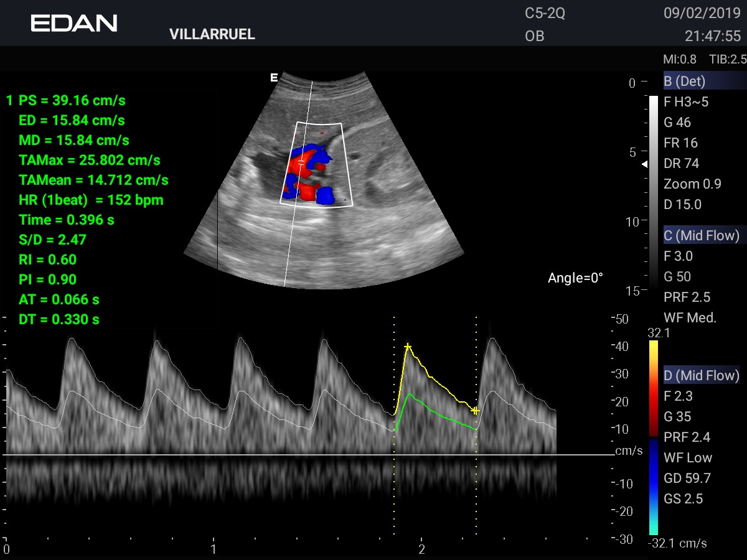Click the OB exam preset label
Screen dimensions: 747x560
[534, 36]
